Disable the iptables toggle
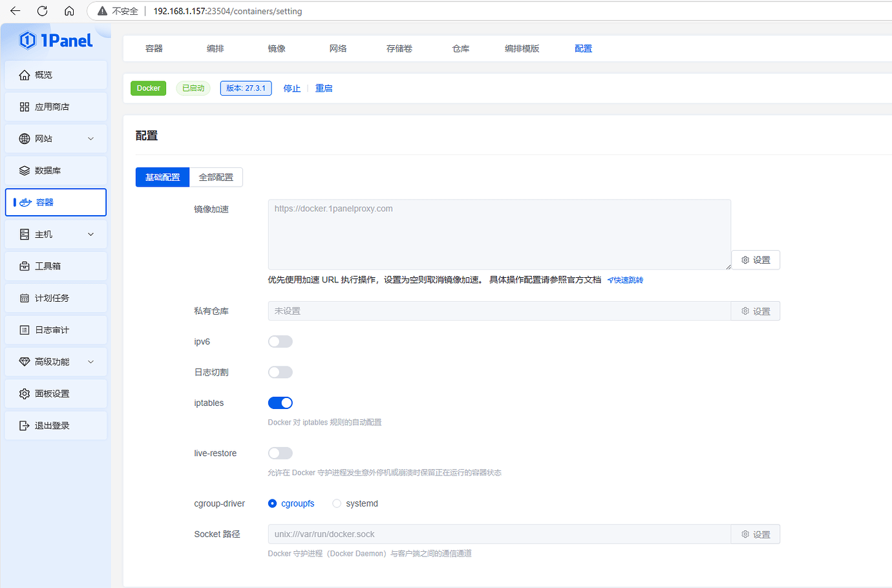This screenshot has height=588, width=892. coord(280,402)
